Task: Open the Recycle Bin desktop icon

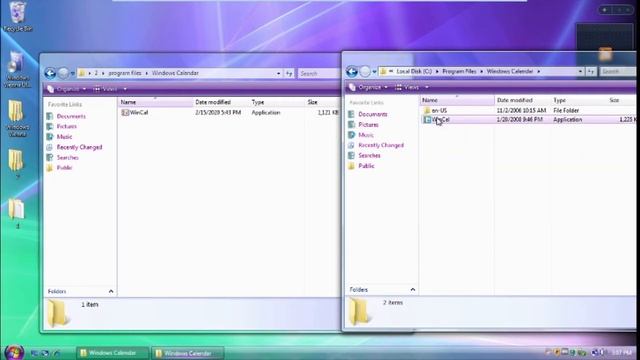Action: pos(17,16)
